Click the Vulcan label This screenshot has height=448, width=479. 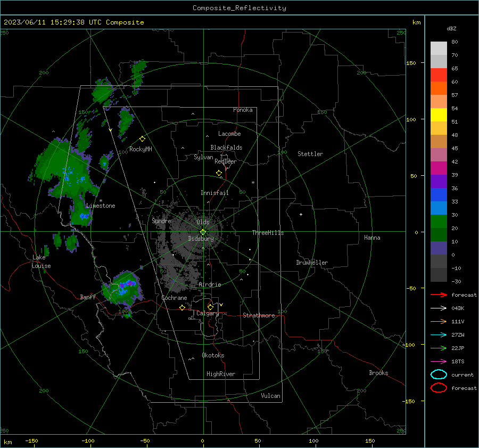coord(270,396)
